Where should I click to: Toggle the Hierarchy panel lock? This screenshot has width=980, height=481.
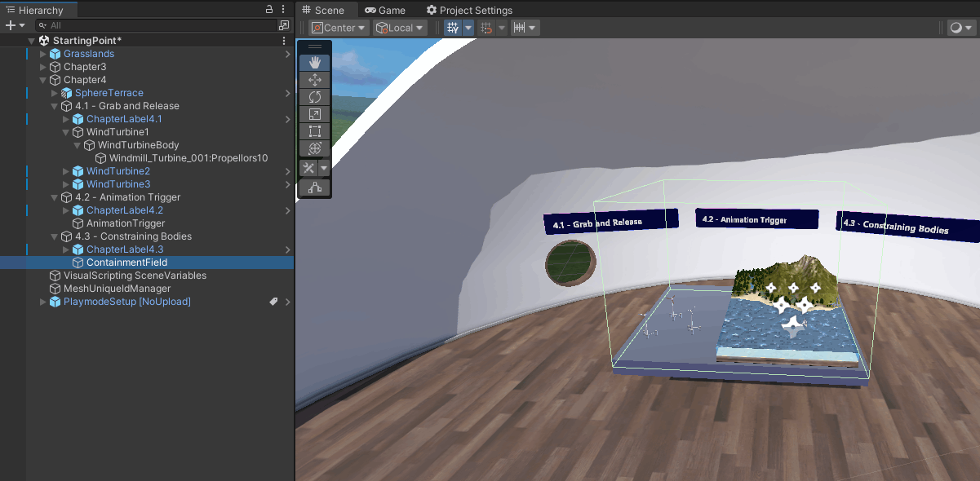click(x=270, y=10)
